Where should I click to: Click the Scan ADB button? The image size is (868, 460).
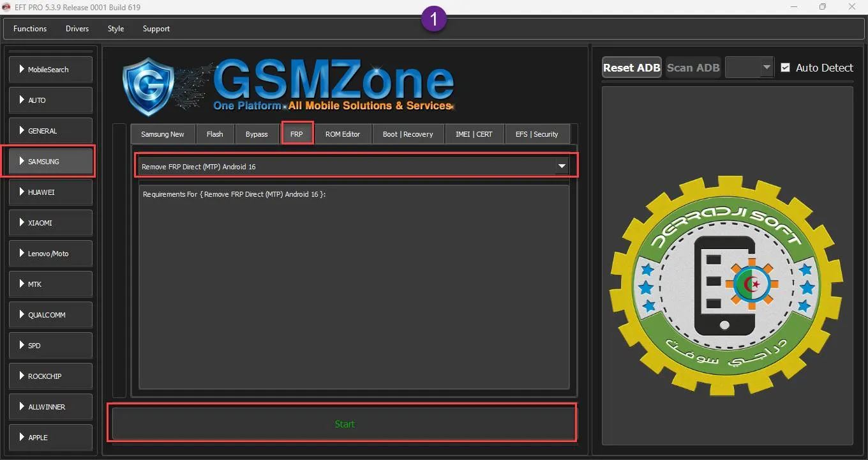click(693, 68)
